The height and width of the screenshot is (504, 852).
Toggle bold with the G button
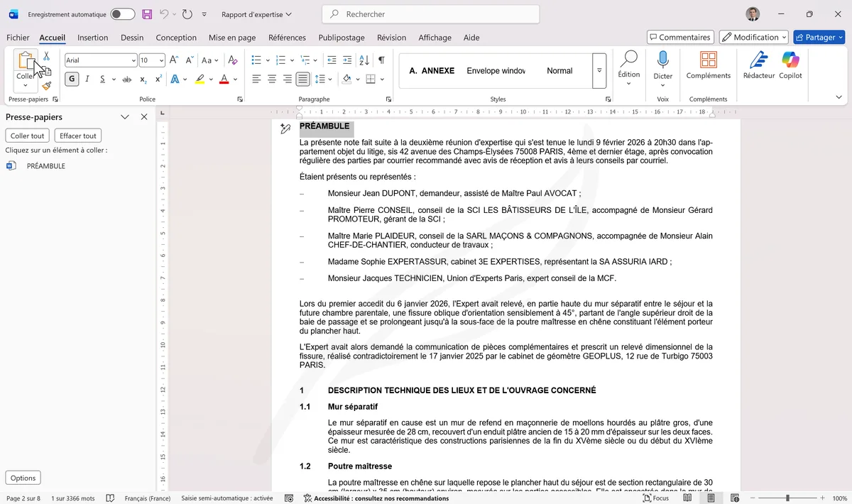click(x=71, y=79)
